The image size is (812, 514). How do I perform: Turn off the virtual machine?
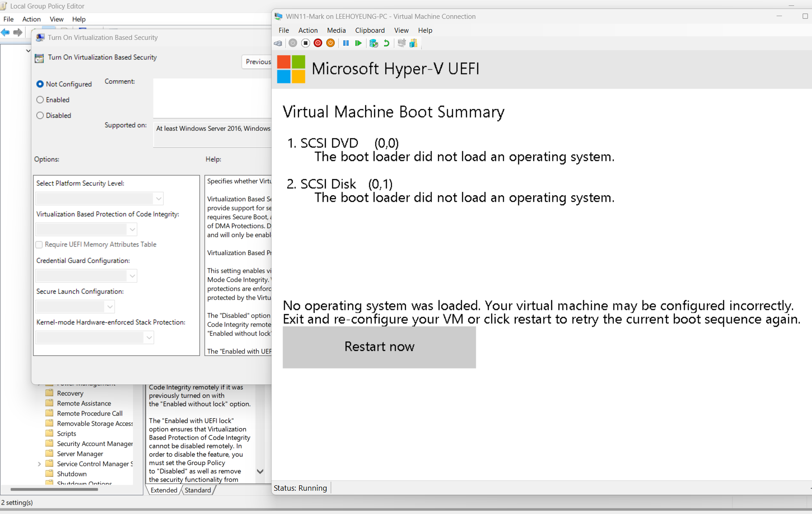306,43
